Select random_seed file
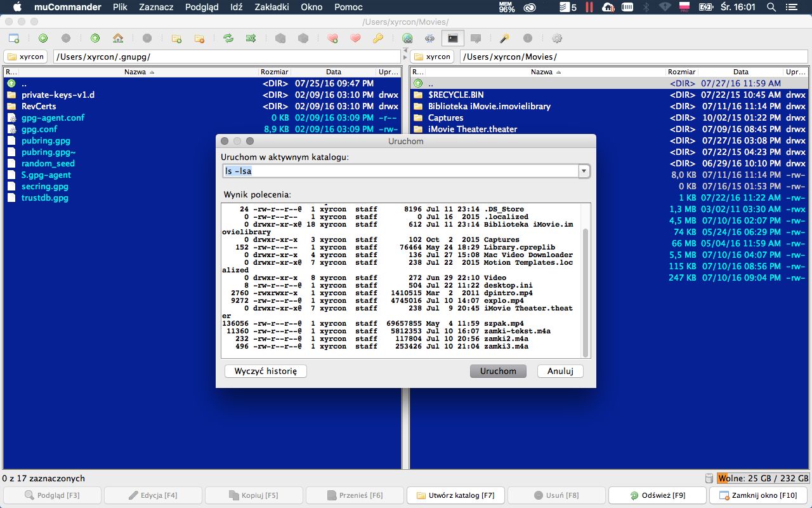Viewport: 812px width, 508px height. (48, 163)
